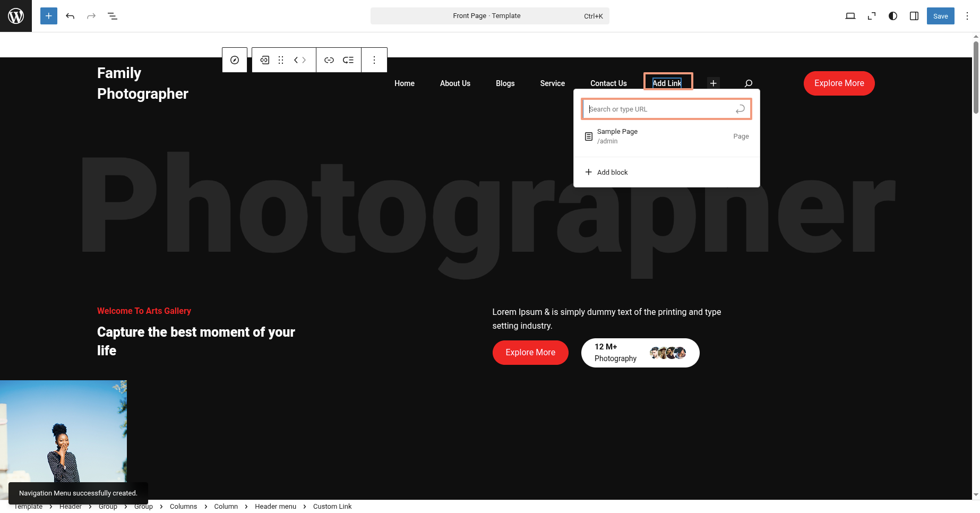Switch preview device with the laptop icon
Viewport: 980px width, 513px height.
[x=850, y=16]
